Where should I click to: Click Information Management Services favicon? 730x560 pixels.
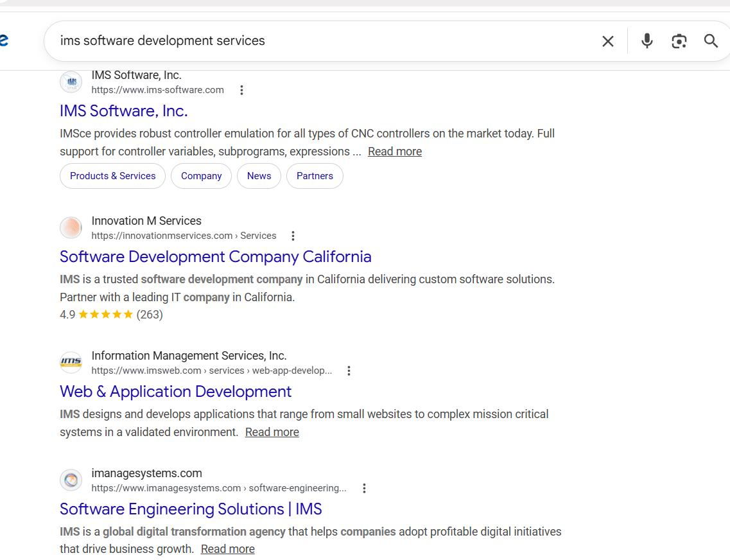click(x=71, y=363)
